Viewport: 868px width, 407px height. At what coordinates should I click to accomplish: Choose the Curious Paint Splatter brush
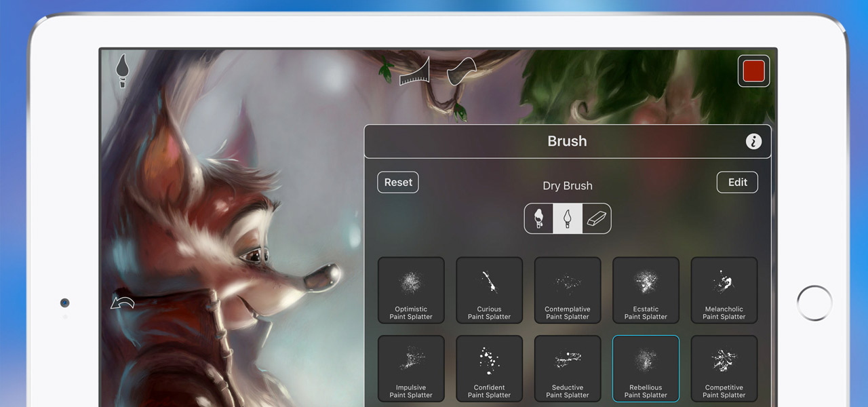tap(489, 290)
